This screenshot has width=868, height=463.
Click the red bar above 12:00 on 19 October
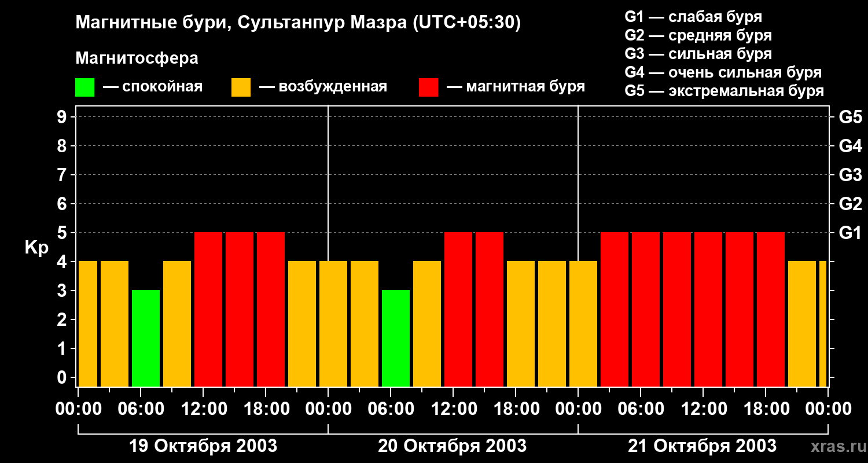tap(208, 309)
